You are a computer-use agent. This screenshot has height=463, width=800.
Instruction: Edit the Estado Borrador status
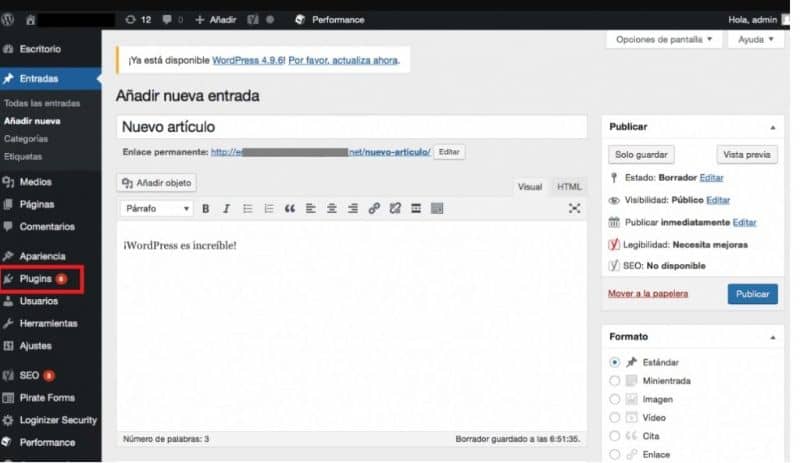click(711, 178)
